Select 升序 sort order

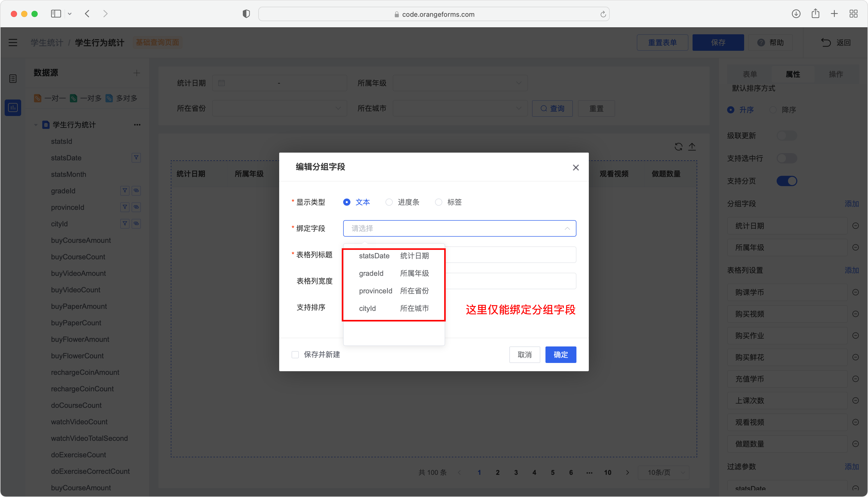[x=740, y=110]
